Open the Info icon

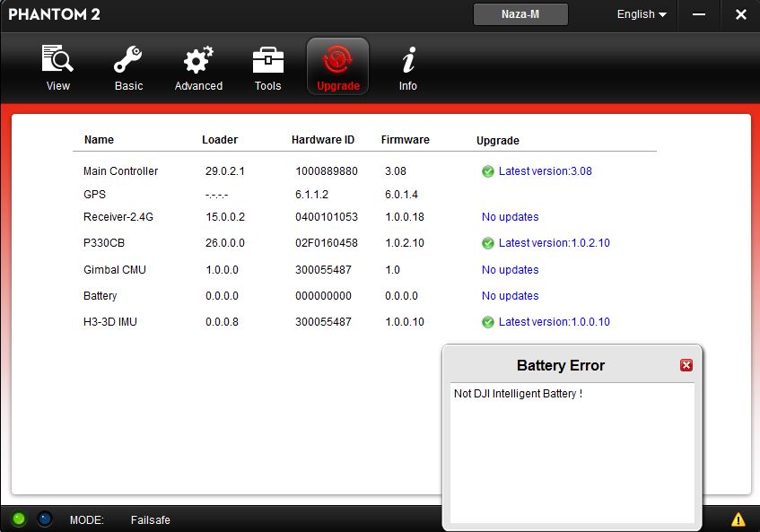coord(408,61)
